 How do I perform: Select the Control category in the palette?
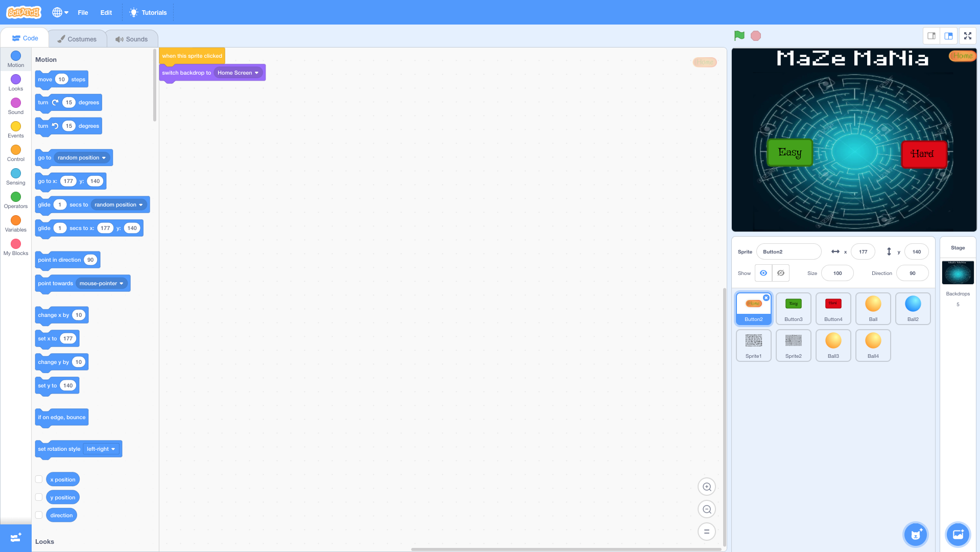tap(15, 152)
